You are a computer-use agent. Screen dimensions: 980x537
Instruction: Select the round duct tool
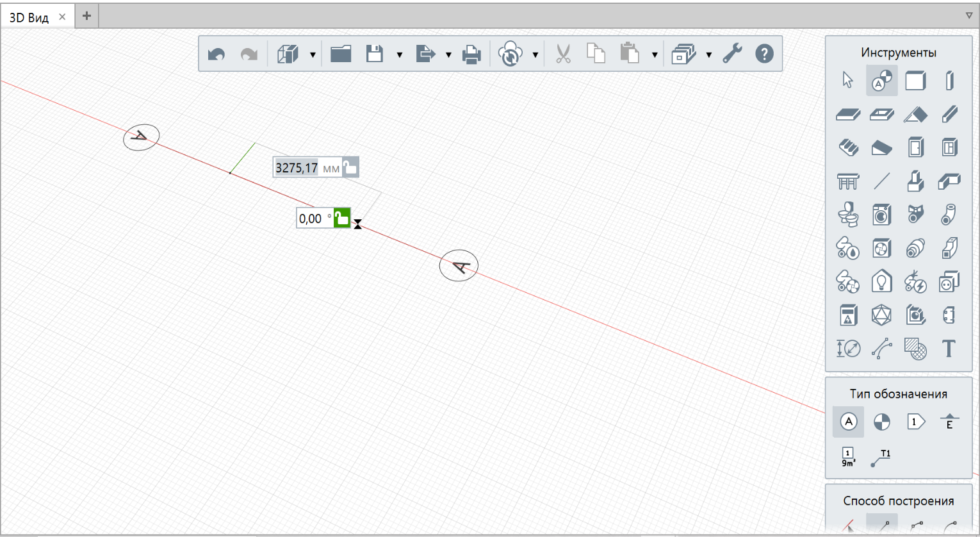(x=915, y=249)
